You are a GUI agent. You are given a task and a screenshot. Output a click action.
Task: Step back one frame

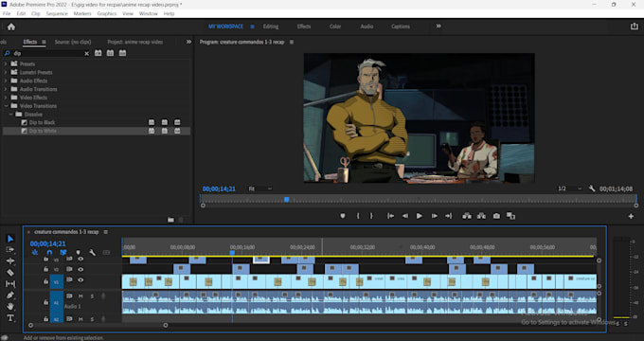tap(405, 216)
